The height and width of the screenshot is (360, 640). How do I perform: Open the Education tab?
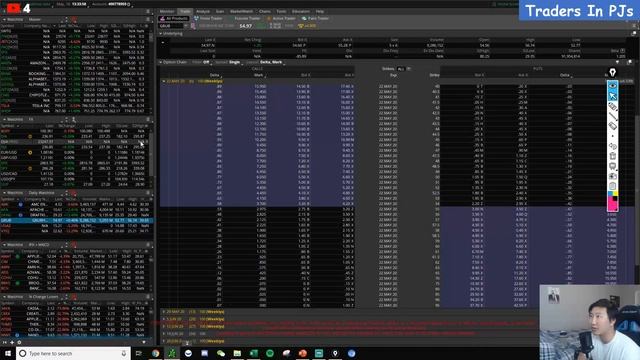tap(300, 11)
